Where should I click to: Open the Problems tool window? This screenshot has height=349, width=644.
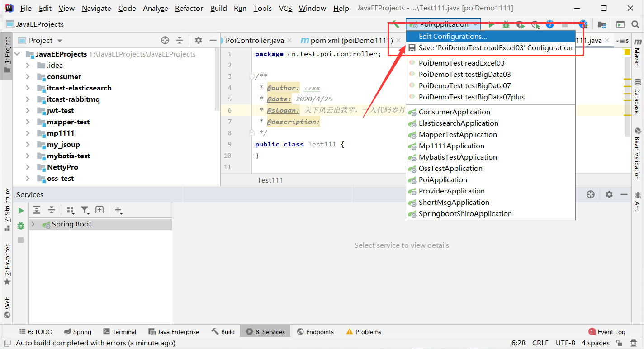[x=364, y=332]
